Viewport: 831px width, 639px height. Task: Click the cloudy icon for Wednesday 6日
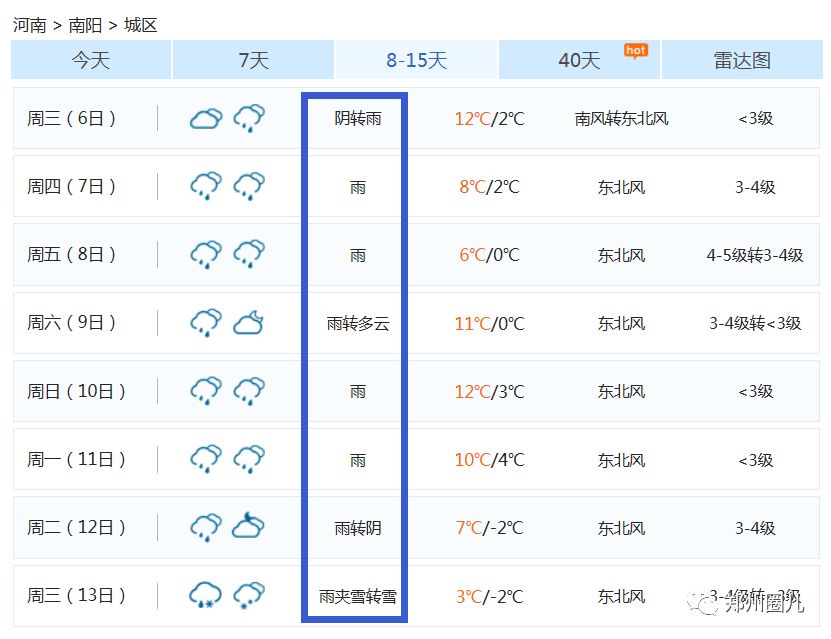(x=206, y=119)
